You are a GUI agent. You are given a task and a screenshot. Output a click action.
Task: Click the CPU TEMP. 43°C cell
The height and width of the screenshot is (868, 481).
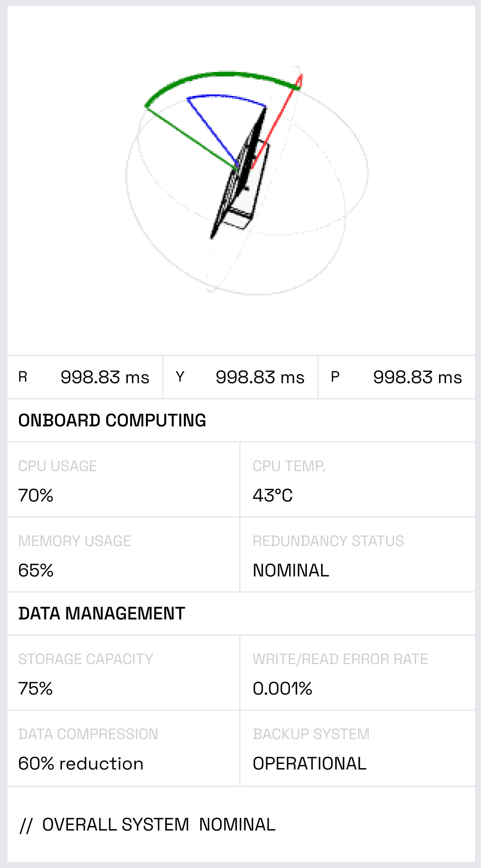(x=357, y=480)
